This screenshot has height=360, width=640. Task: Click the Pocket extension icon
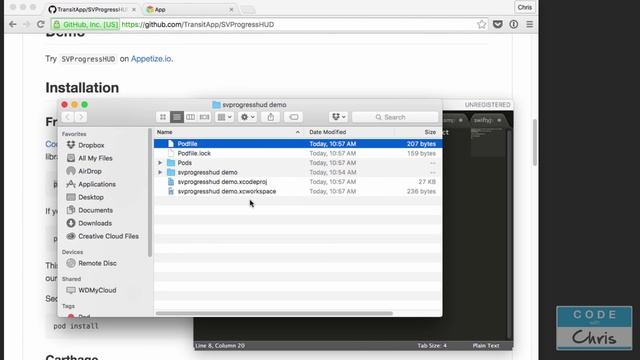click(498, 24)
